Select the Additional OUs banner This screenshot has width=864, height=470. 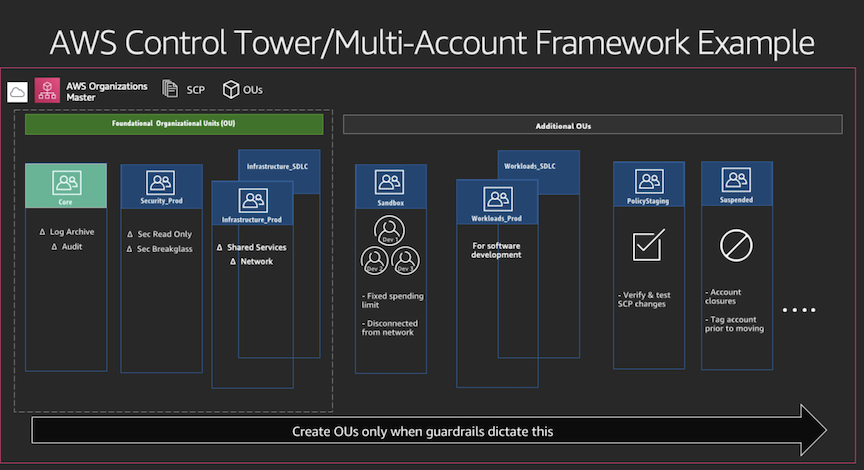pos(592,125)
